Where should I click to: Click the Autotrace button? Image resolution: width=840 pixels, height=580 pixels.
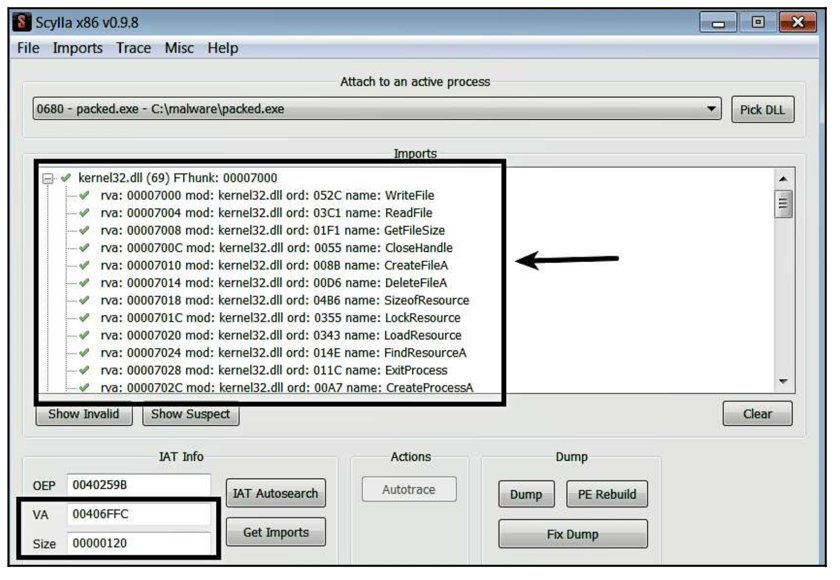[409, 489]
